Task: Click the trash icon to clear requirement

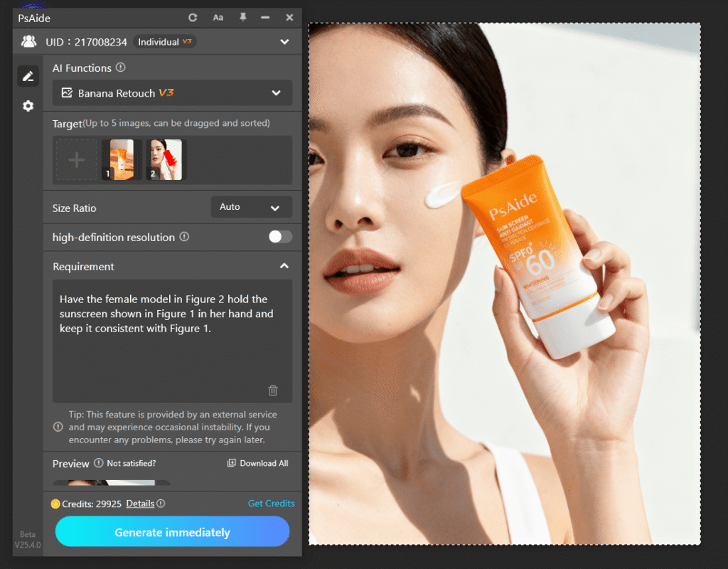Action: (x=273, y=390)
